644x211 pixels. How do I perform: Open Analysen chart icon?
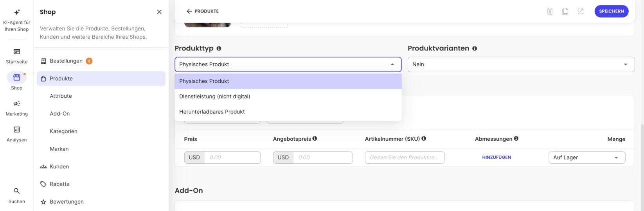pyautogui.click(x=17, y=129)
